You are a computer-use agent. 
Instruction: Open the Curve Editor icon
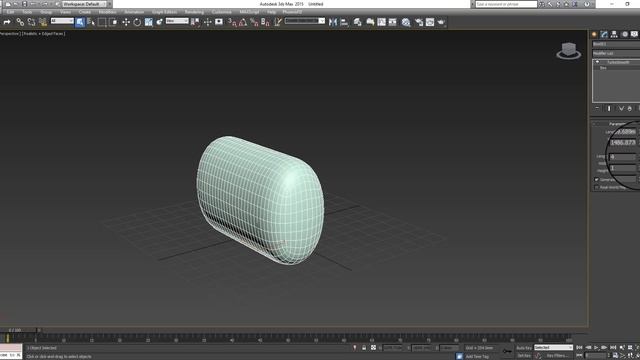click(x=381, y=22)
